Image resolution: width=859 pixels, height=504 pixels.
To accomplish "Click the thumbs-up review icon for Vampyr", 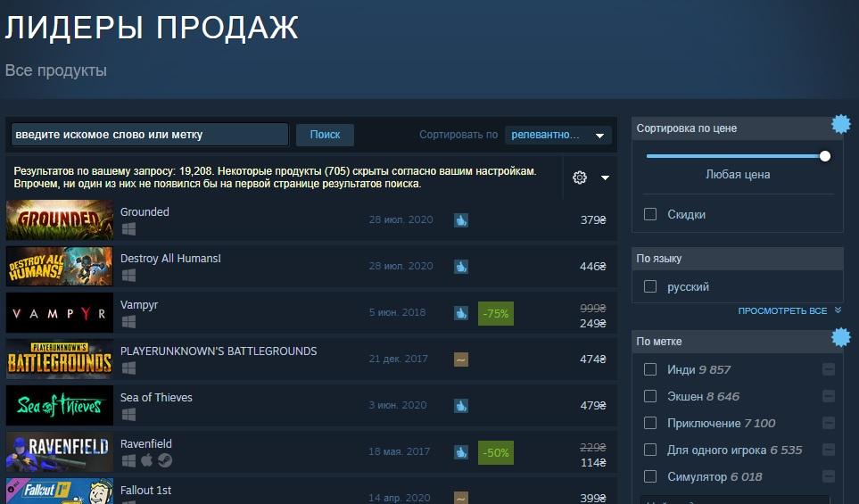I will click(x=461, y=313).
